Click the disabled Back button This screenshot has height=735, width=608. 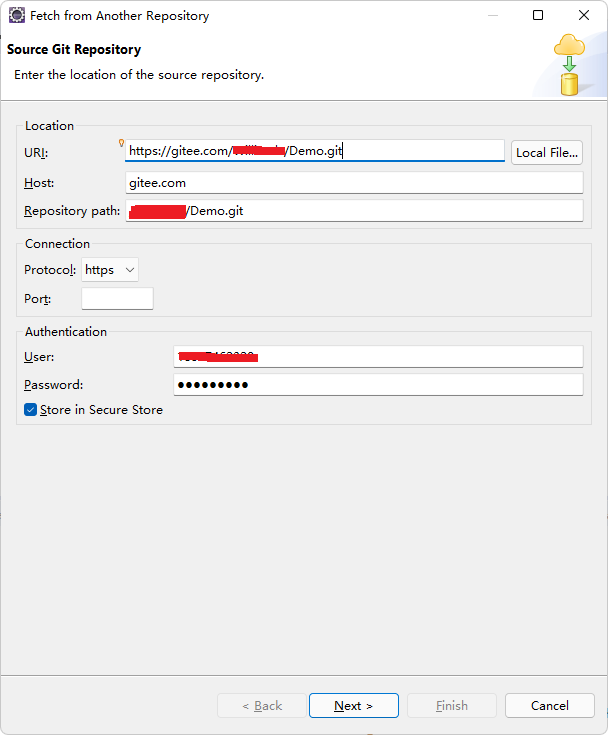pos(262,705)
